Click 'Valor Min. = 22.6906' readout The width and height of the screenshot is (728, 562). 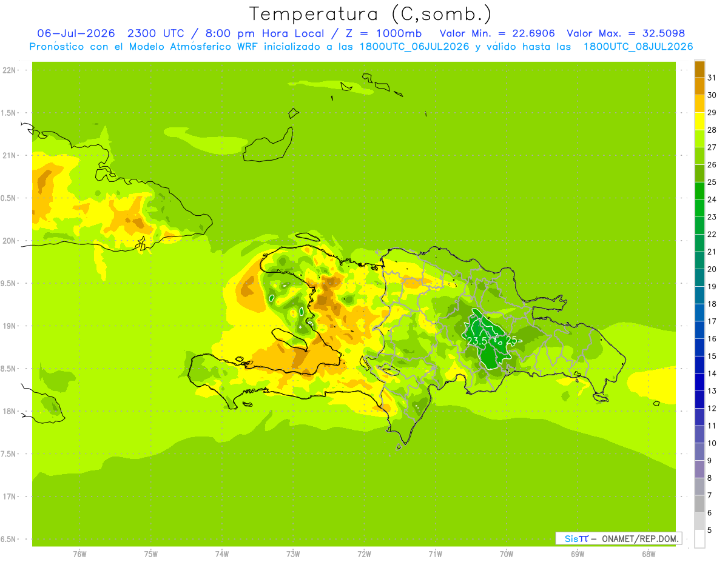click(497, 33)
